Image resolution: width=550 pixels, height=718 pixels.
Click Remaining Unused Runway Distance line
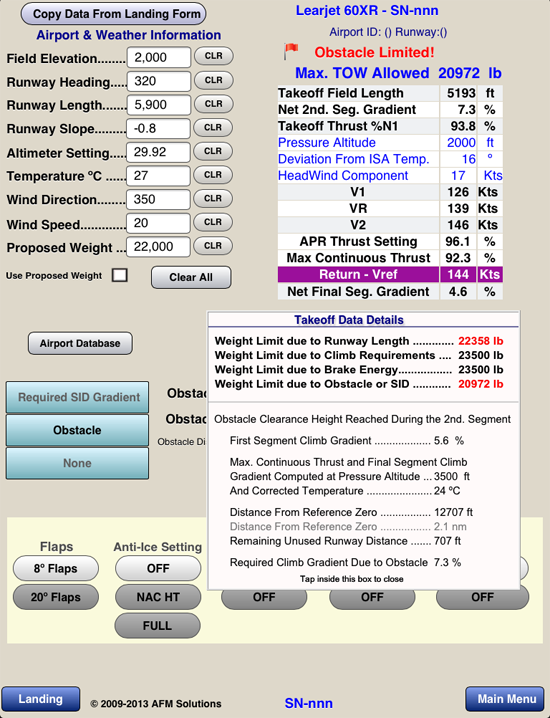(345, 541)
